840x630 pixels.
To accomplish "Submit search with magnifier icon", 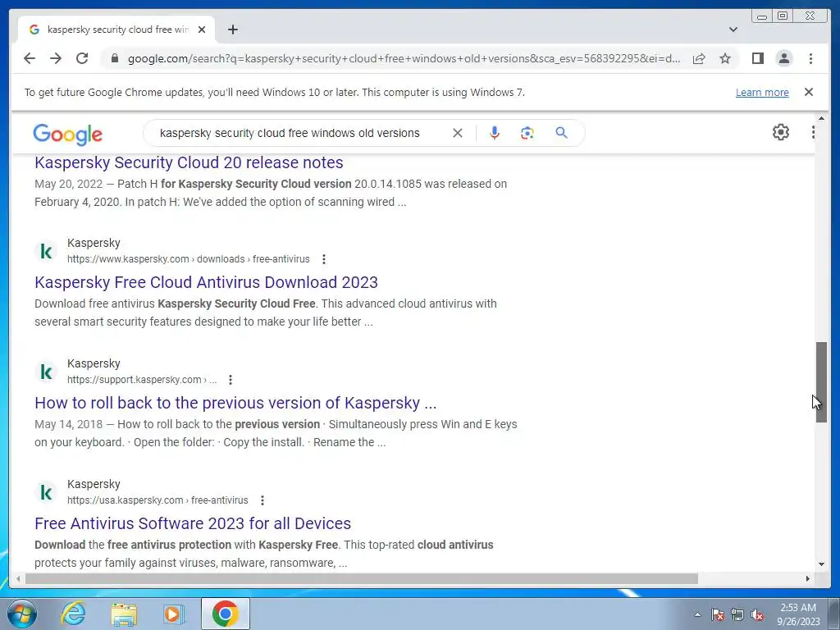I will pos(561,133).
